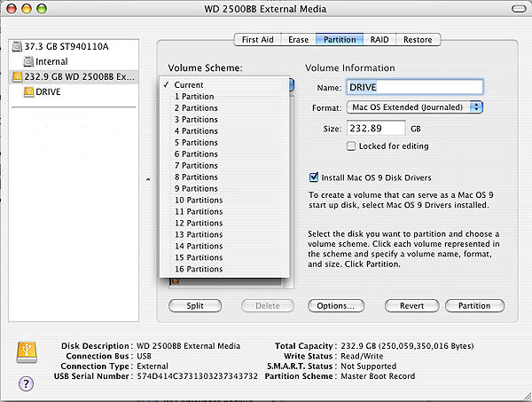This screenshot has height=402, width=532.
Task: Click the Not Supported S.M.A.R.T. status text
Action: point(369,367)
